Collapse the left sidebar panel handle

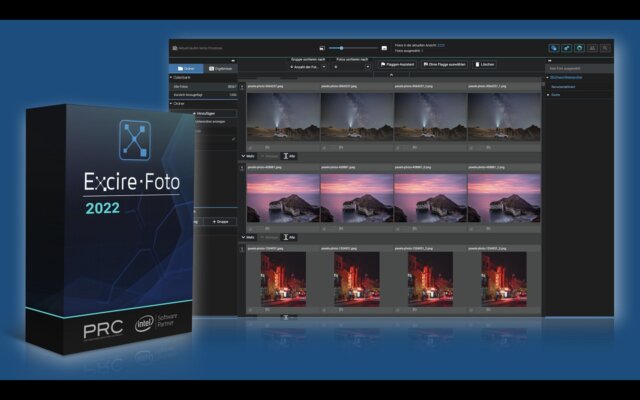233,61
